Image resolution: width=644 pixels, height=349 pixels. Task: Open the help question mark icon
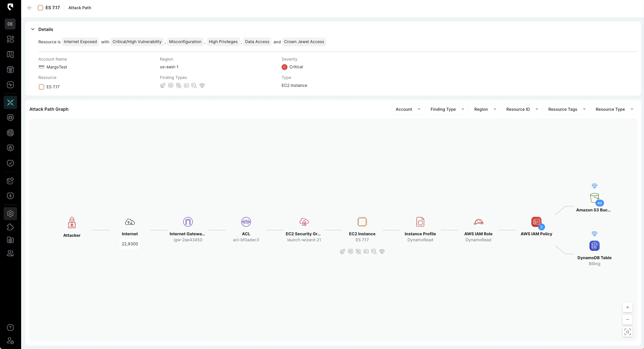point(10,327)
